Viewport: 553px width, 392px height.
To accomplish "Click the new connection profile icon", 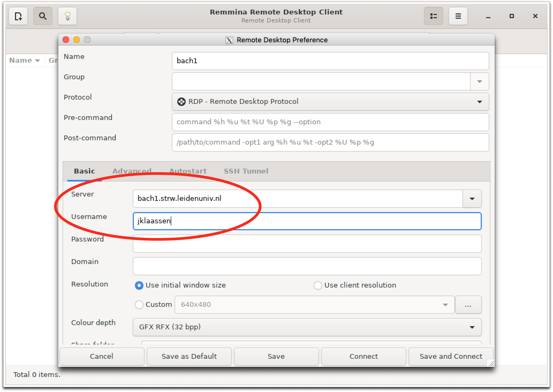I will pos(18,16).
